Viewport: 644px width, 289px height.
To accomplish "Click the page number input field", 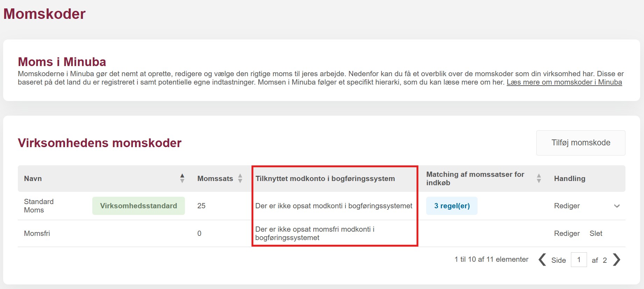I will point(579,260).
